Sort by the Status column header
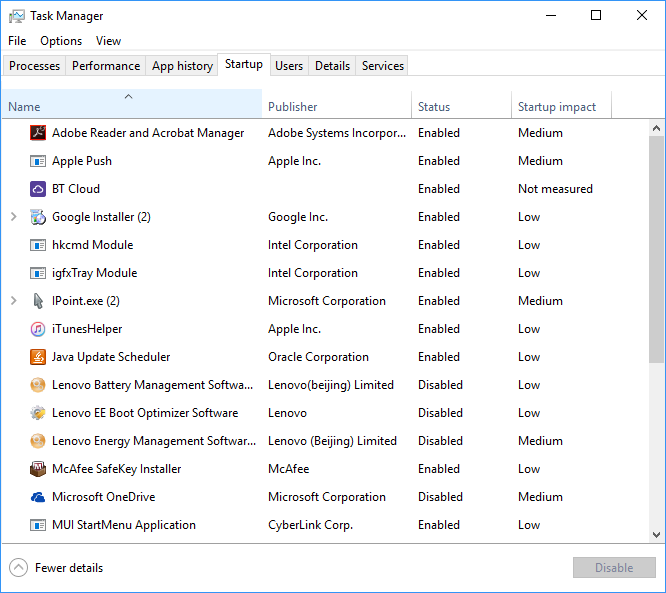The height and width of the screenshot is (593, 666). [461, 104]
